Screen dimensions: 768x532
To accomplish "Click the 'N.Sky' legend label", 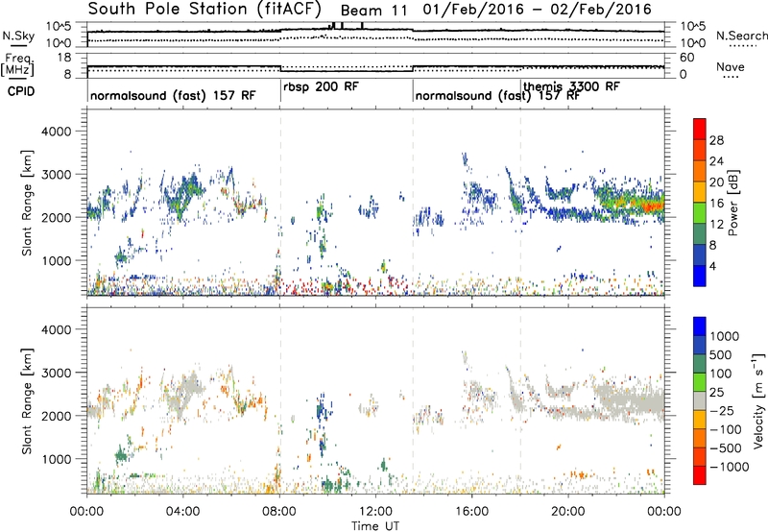I will click(x=18, y=36).
